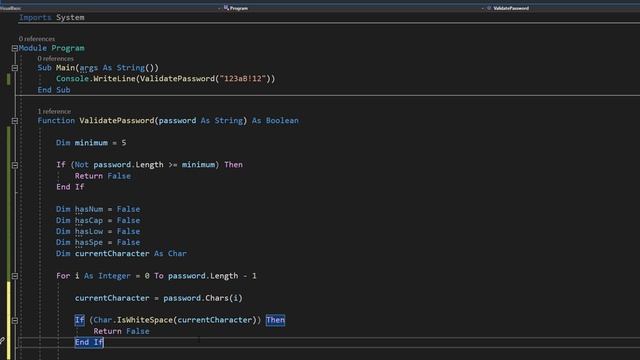Collapse the If Char.IsWhiteSpace block

click(x=15, y=320)
